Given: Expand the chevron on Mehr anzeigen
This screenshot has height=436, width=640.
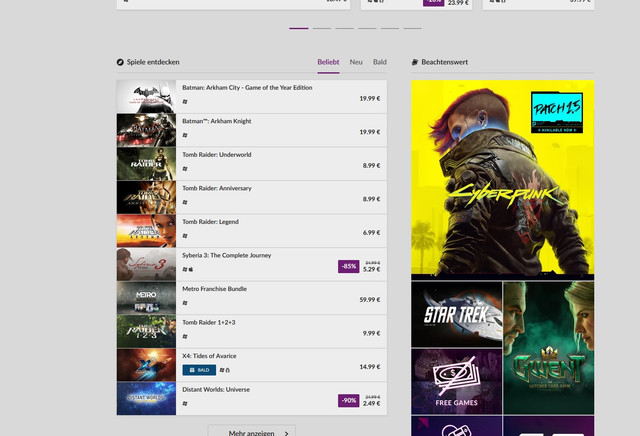Looking at the screenshot, I should click(x=286, y=433).
